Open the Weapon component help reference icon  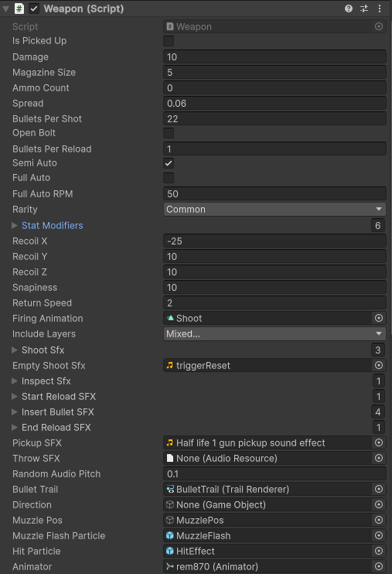pos(349,9)
